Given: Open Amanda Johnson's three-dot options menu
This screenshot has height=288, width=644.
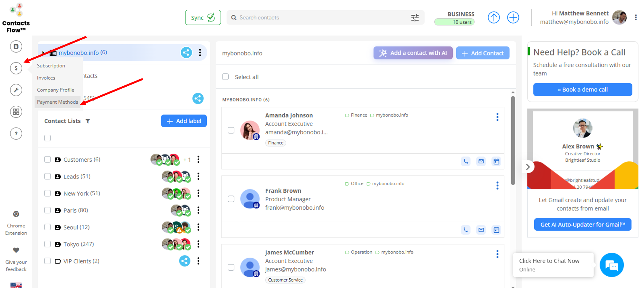Looking at the screenshot, I should tap(497, 117).
